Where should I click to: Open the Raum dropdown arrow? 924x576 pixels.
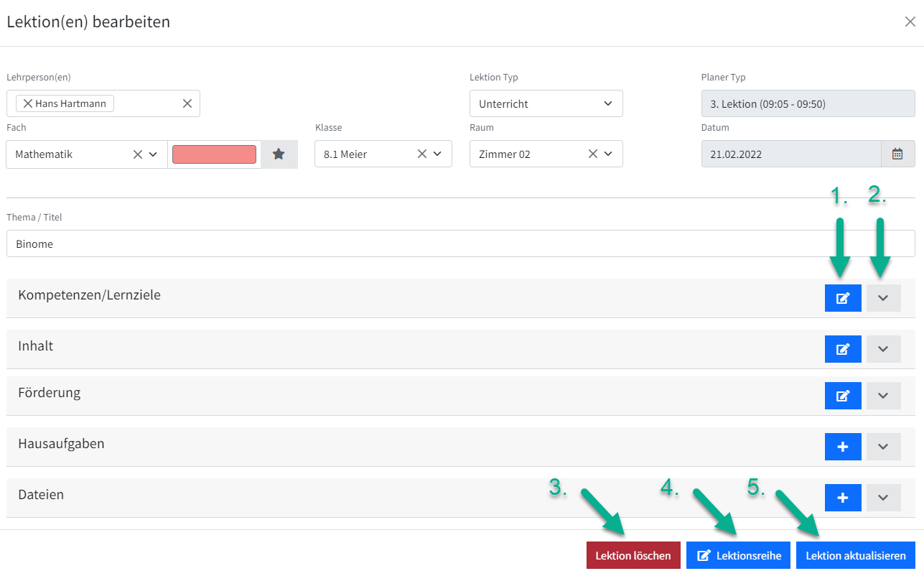[608, 154]
